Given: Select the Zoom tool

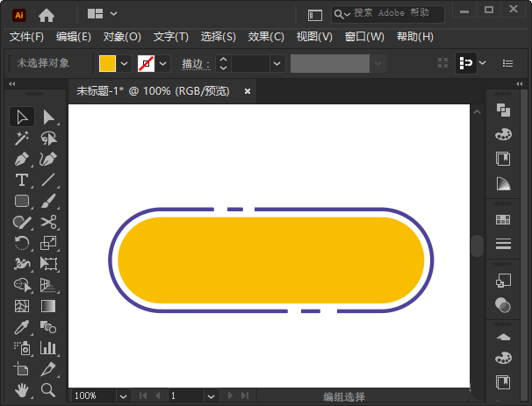Looking at the screenshot, I should (x=49, y=389).
